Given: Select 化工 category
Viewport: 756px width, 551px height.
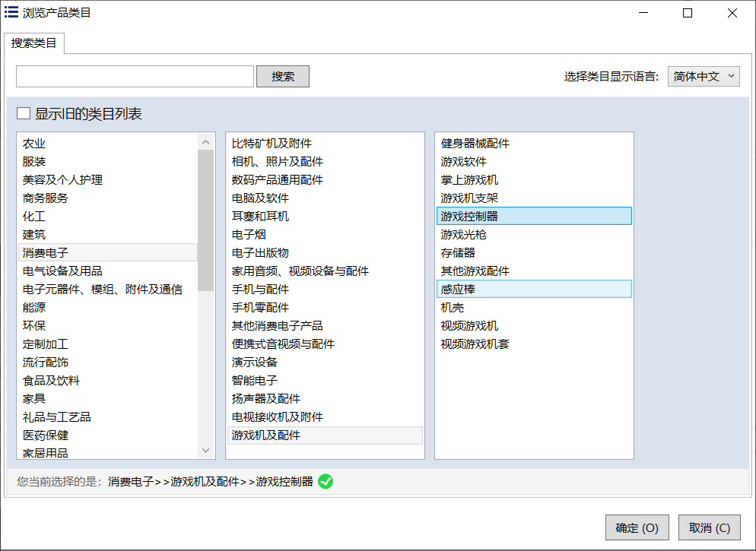Looking at the screenshot, I should coord(107,217).
